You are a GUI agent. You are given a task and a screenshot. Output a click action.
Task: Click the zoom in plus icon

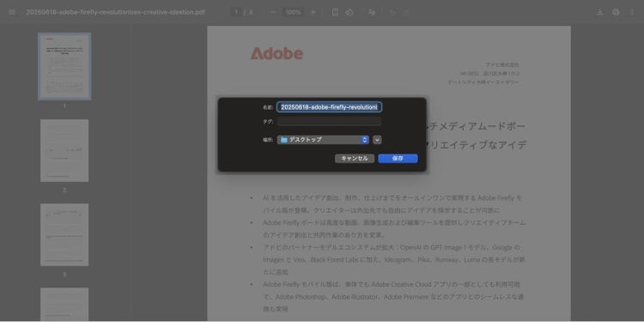[313, 12]
